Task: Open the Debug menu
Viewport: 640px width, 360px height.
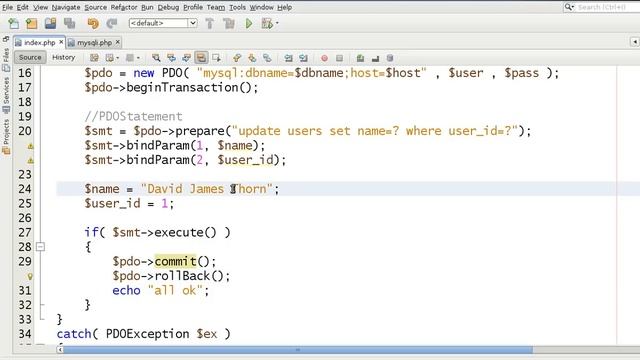Action: tap(168, 7)
